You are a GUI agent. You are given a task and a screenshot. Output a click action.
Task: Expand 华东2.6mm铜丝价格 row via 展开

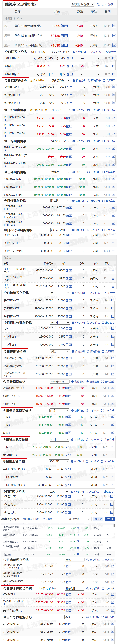coord(7,26)
